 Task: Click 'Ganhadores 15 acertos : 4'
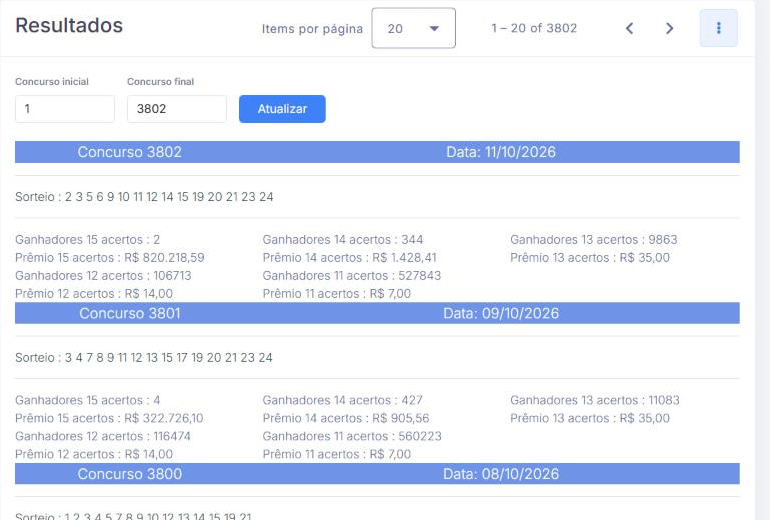87,400
